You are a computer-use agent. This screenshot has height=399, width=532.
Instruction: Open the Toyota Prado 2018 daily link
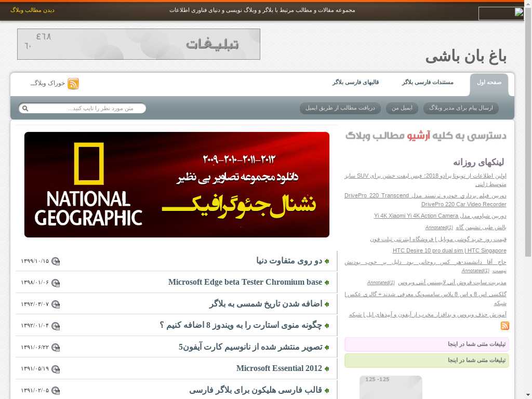425,180
